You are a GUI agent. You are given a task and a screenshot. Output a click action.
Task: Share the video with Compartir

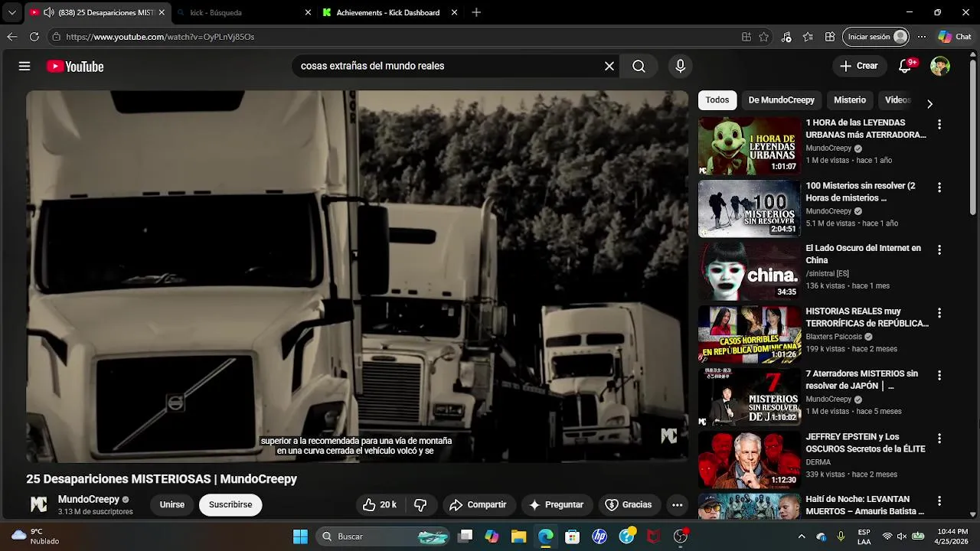pyautogui.click(x=478, y=505)
